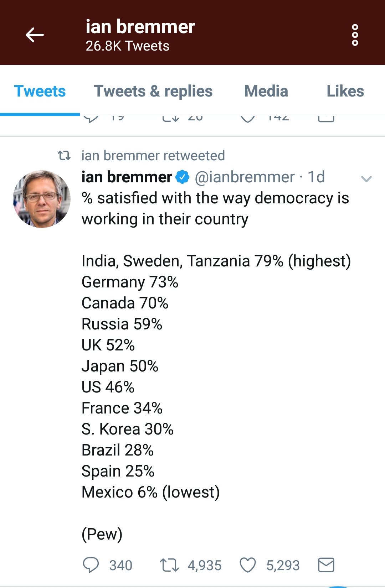The width and height of the screenshot is (385, 588).
Task: Retweet the tweet with 4,935 retweets
Action: [x=169, y=565]
